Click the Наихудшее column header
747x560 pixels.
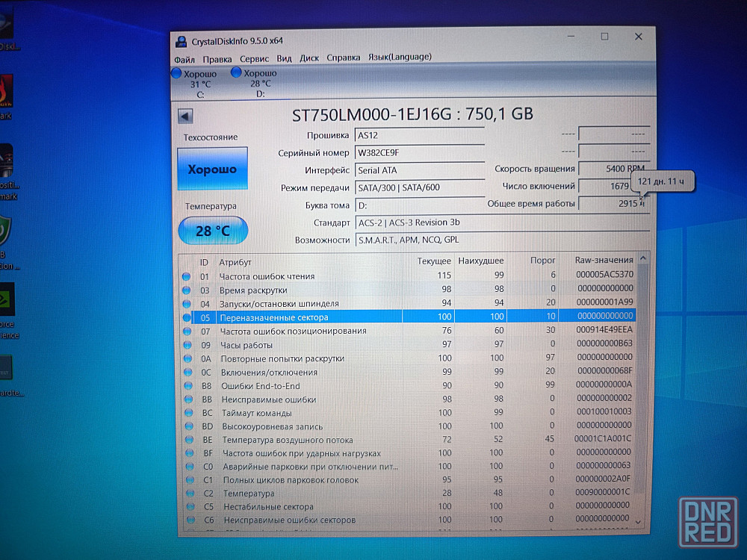click(x=480, y=261)
